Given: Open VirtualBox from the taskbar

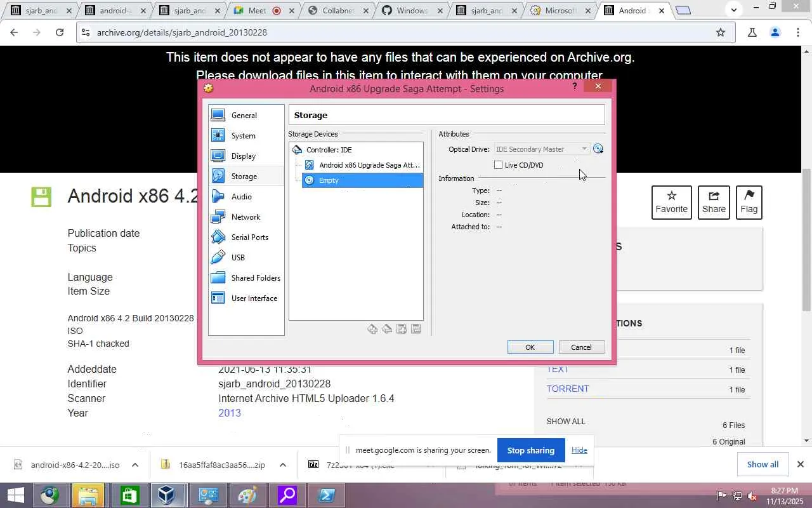Looking at the screenshot, I should tap(166, 495).
